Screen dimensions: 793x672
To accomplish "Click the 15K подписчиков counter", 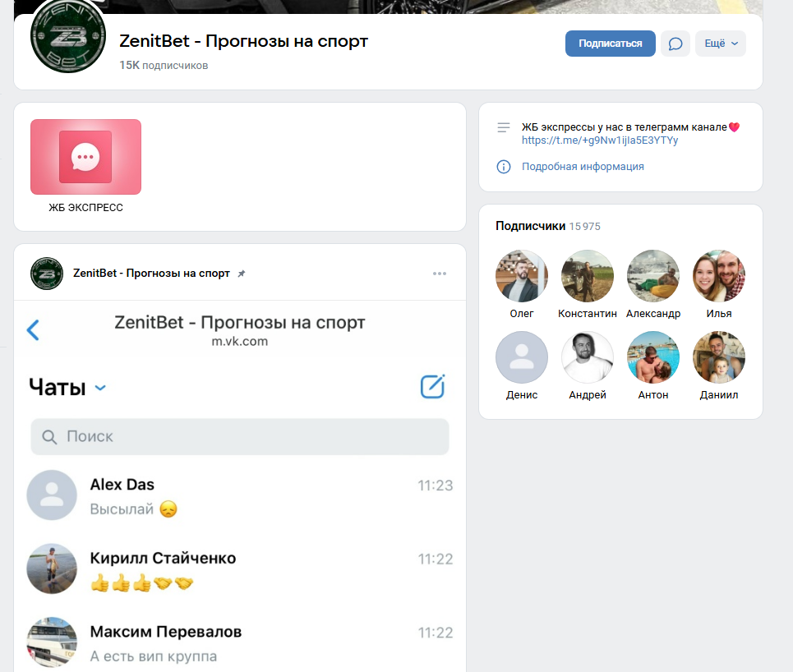I will (152, 66).
